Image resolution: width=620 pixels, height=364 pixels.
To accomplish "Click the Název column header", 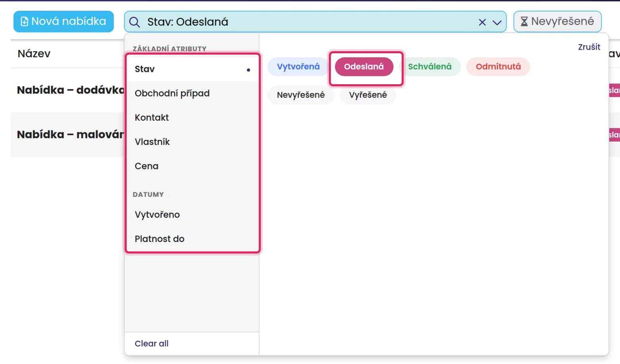I will click(34, 54).
